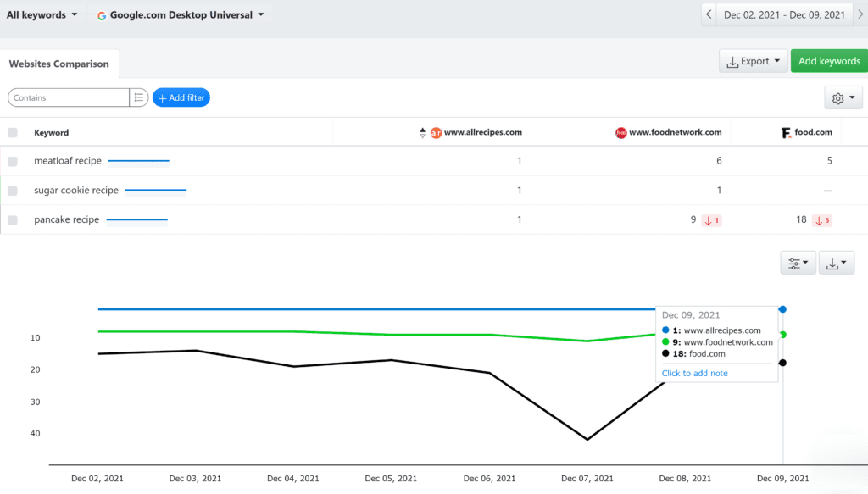The height and width of the screenshot is (494, 868).
Task: Open the chart download dropdown
Action: click(x=836, y=264)
